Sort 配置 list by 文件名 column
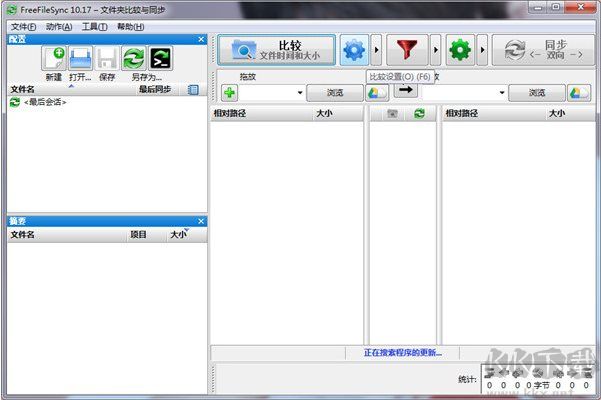 72,90
